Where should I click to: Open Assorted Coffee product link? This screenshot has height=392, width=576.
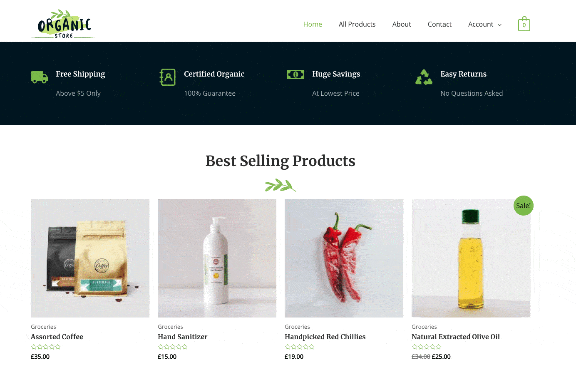57,337
